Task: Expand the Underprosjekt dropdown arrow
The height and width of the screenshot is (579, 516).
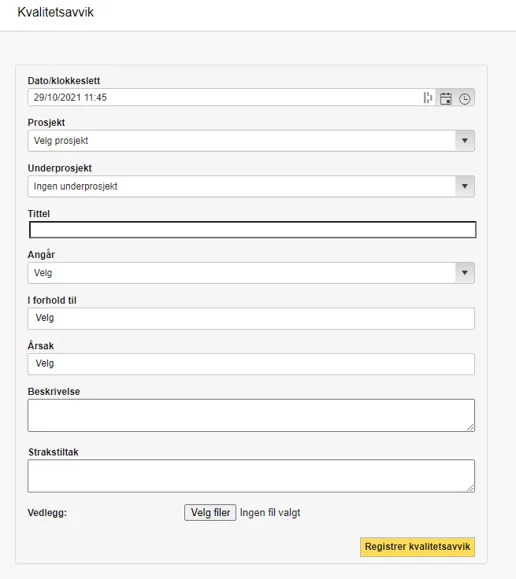Action: 465,186
